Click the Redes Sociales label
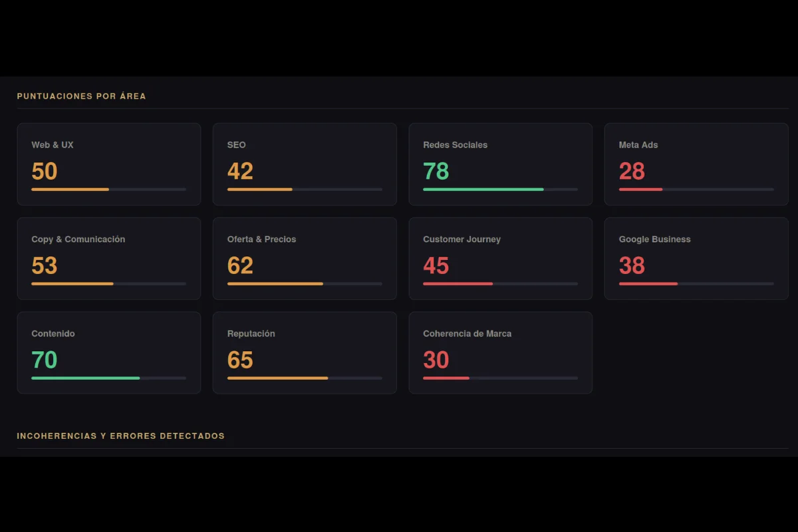Image resolution: width=798 pixels, height=532 pixels. pos(455,145)
